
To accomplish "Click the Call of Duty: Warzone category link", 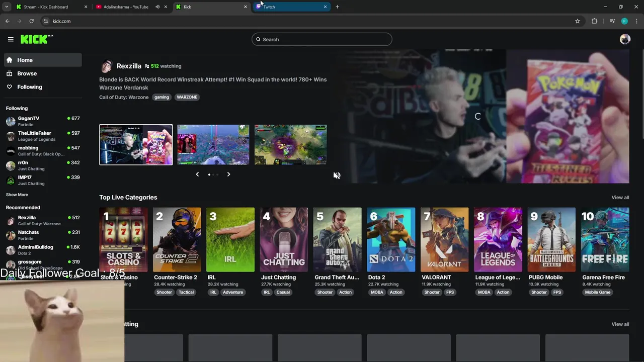I will pyautogui.click(x=124, y=97).
